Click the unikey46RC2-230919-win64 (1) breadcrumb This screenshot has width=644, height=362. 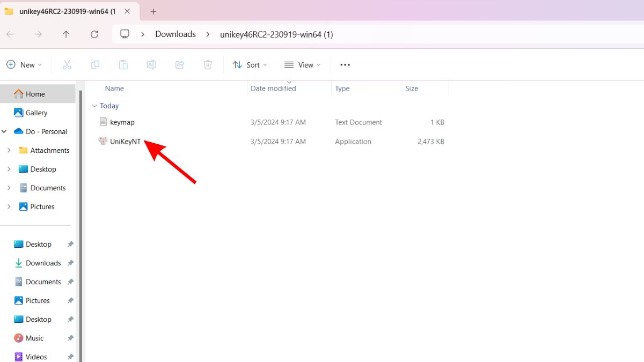[276, 34]
